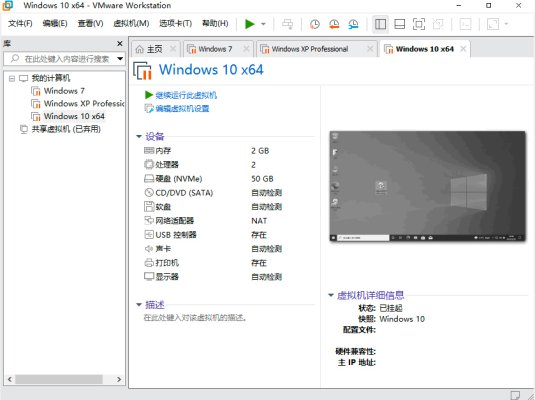The height and width of the screenshot is (400, 535).
Task: Open the 文件(F) menu
Action: click(x=20, y=23)
